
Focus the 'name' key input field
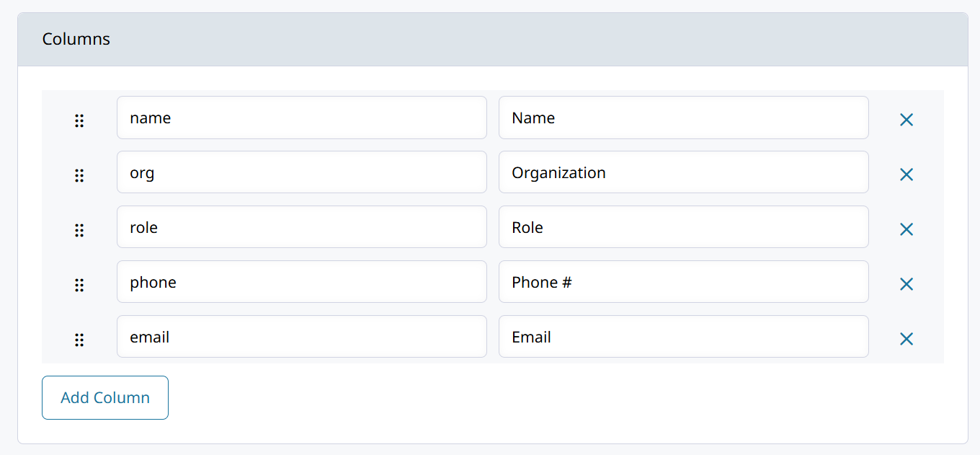tap(302, 118)
